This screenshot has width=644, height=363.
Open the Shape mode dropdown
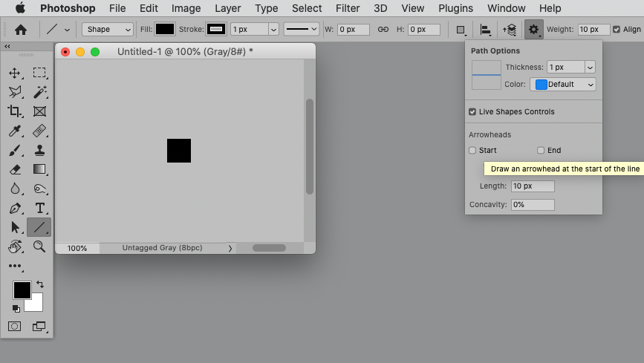point(108,29)
